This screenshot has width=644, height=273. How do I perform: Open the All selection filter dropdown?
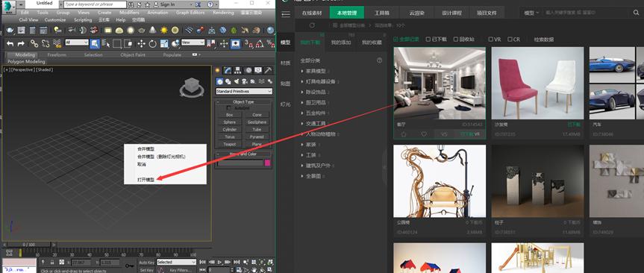[77, 43]
